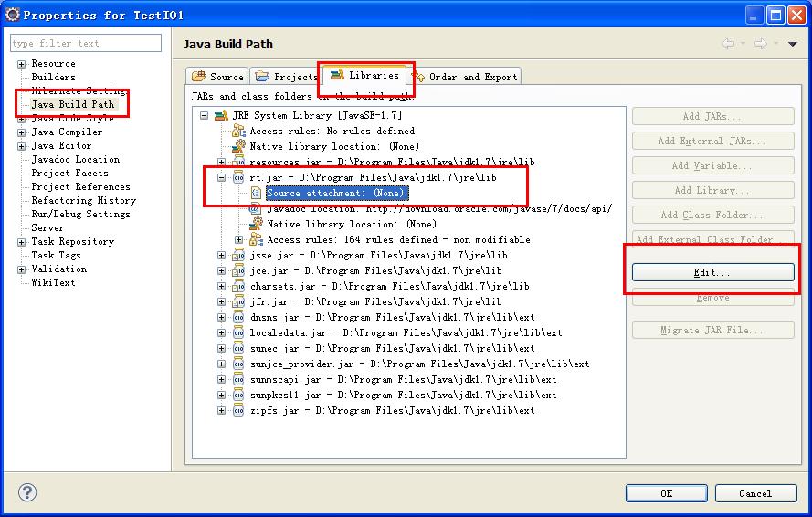Click the localedata.jar file icon
The image size is (812, 517).
click(x=238, y=332)
